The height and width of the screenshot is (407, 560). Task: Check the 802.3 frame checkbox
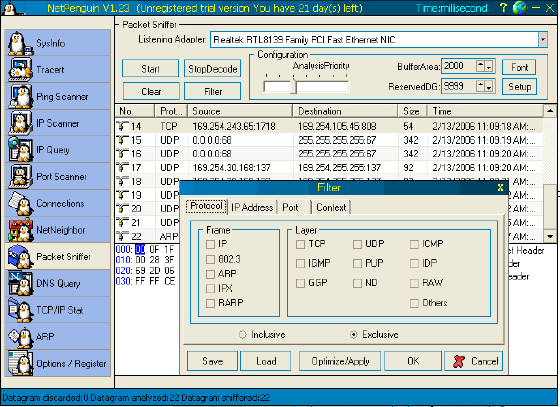point(210,260)
